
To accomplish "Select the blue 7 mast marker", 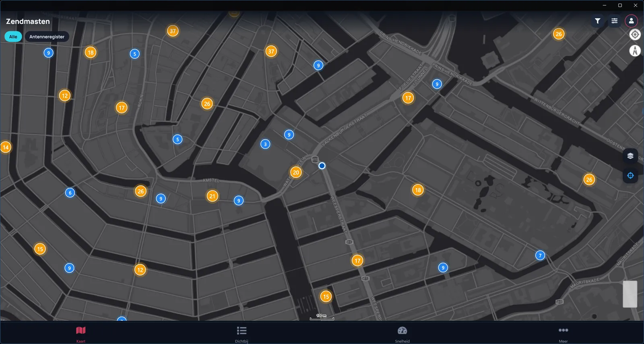I will point(540,255).
